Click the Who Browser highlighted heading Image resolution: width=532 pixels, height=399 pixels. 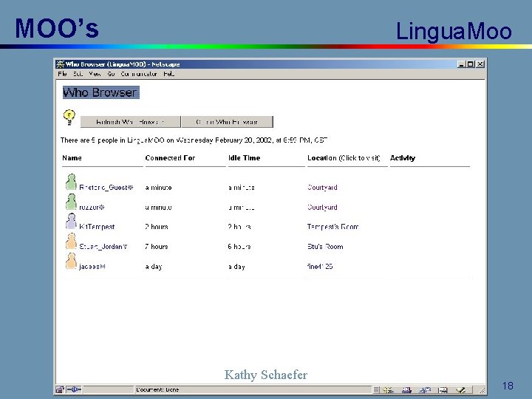pos(100,92)
